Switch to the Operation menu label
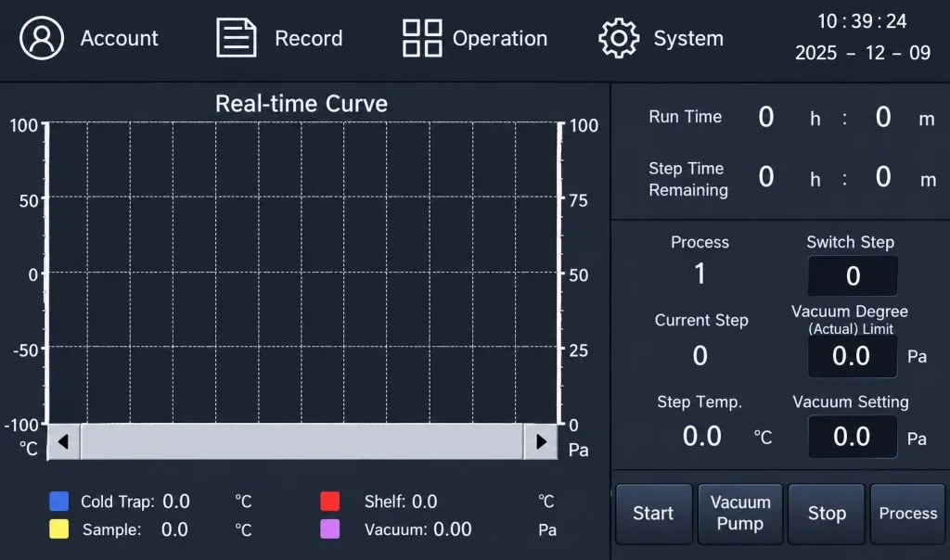The height and width of the screenshot is (560, 950). pyautogui.click(x=500, y=38)
